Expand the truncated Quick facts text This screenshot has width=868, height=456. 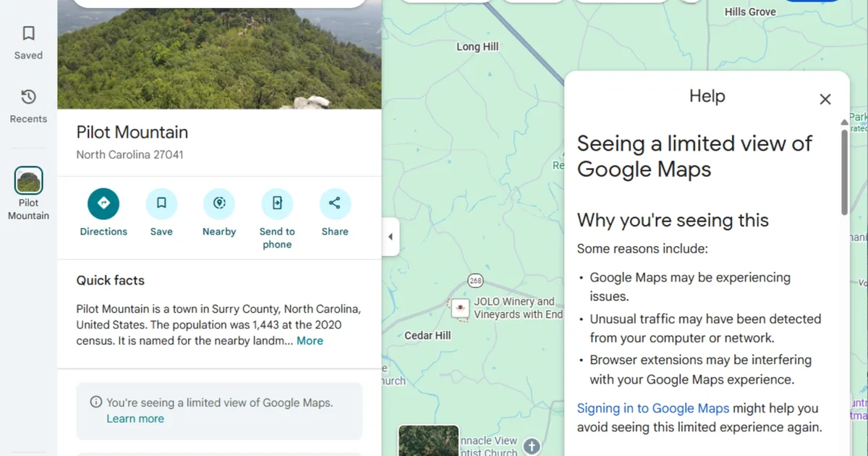point(310,340)
